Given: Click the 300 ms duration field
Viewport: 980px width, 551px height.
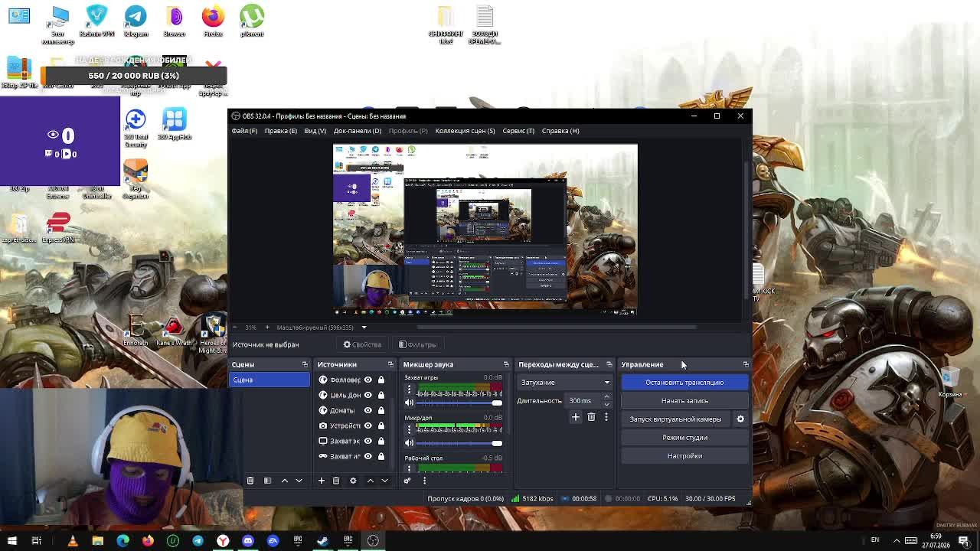Looking at the screenshot, I should tap(584, 401).
